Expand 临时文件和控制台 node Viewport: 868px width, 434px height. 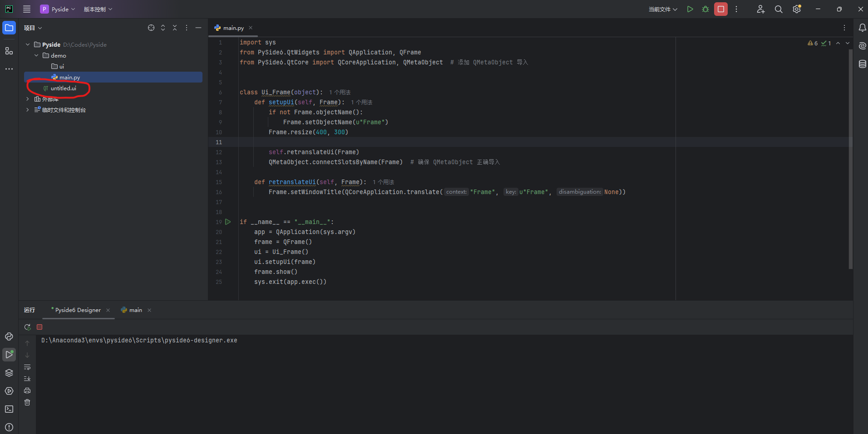pyautogui.click(x=28, y=110)
